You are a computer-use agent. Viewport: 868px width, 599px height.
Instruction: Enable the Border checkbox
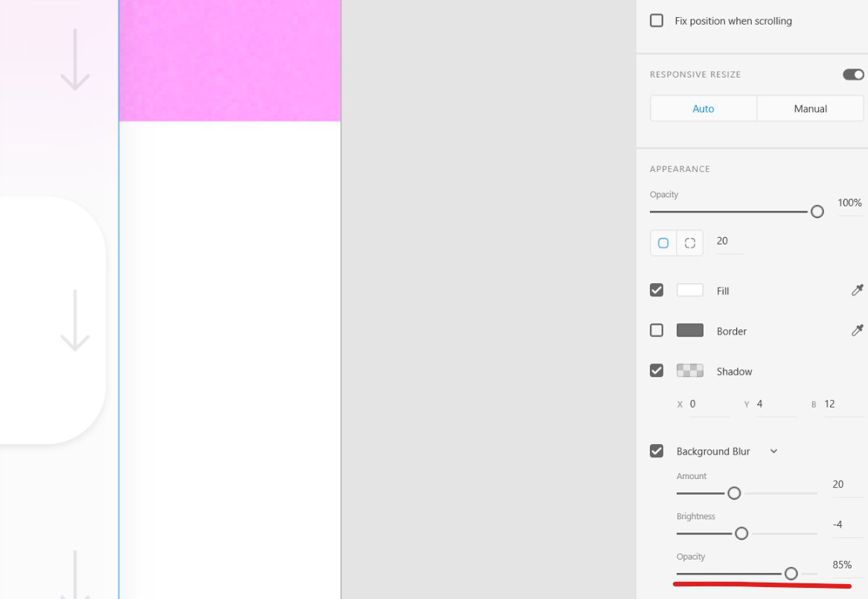tap(657, 330)
